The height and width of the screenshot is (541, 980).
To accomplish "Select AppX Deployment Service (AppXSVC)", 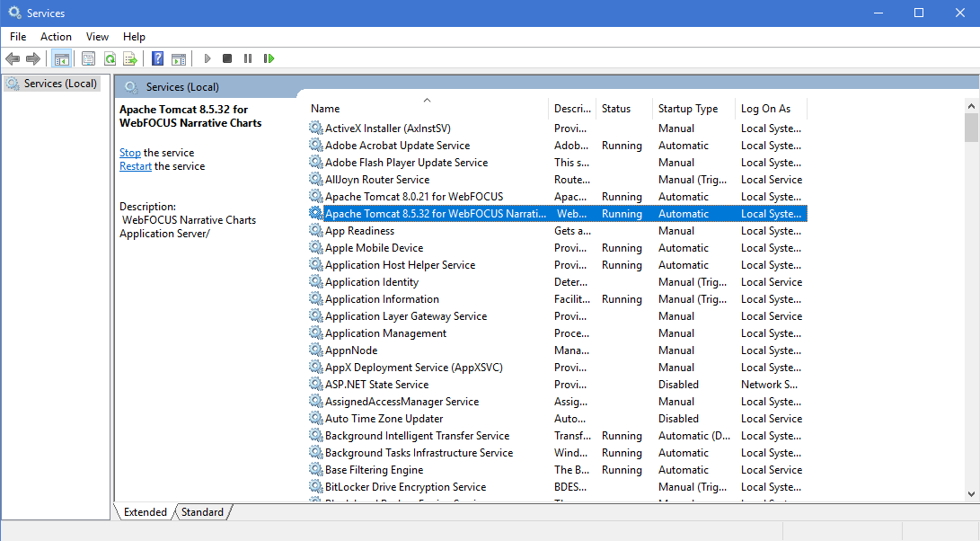I will click(414, 368).
